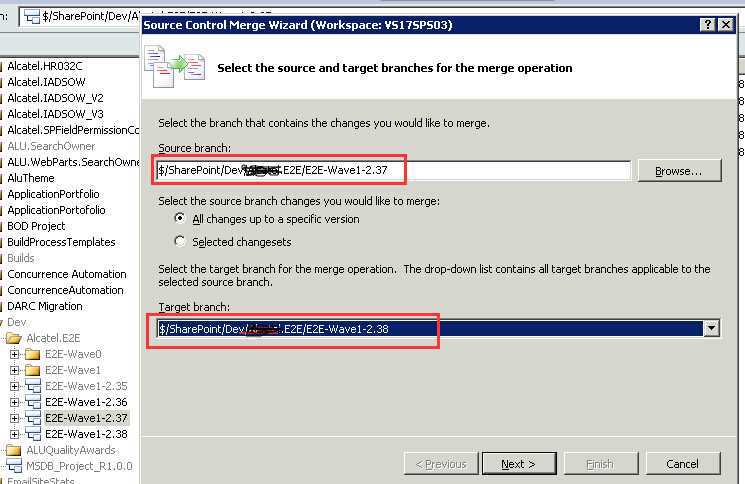Click the Source branch path field
This screenshot has height=484, width=745.
(x=393, y=170)
